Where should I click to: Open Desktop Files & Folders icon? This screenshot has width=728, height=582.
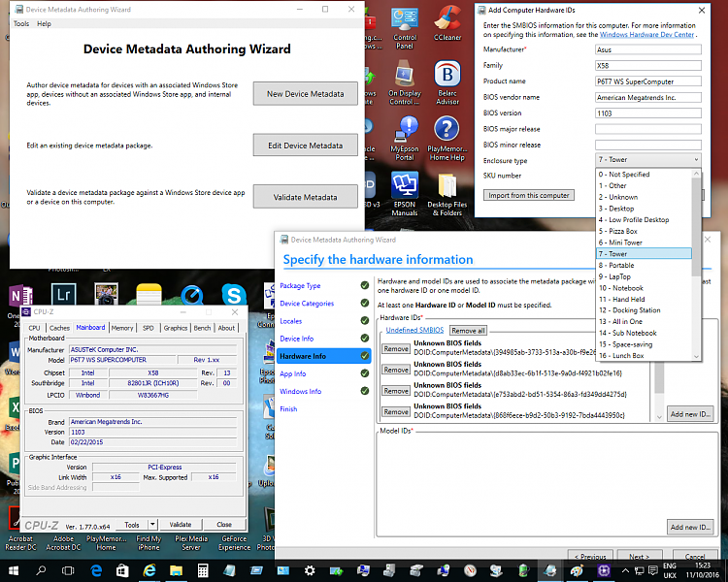tap(447, 194)
